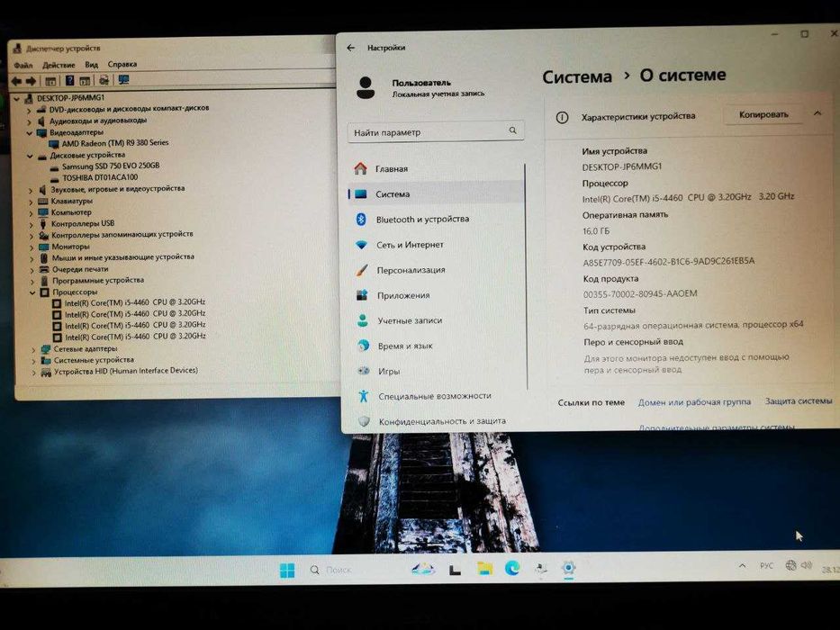Open File Explorer from the taskbar
The height and width of the screenshot is (630, 840).
(x=484, y=569)
